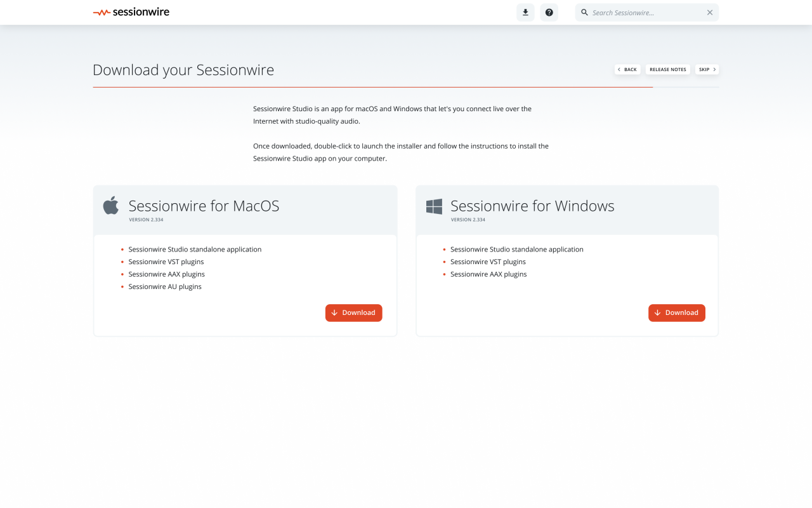
Task: Click the version number under the MacOS title
Action: (147, 220)
